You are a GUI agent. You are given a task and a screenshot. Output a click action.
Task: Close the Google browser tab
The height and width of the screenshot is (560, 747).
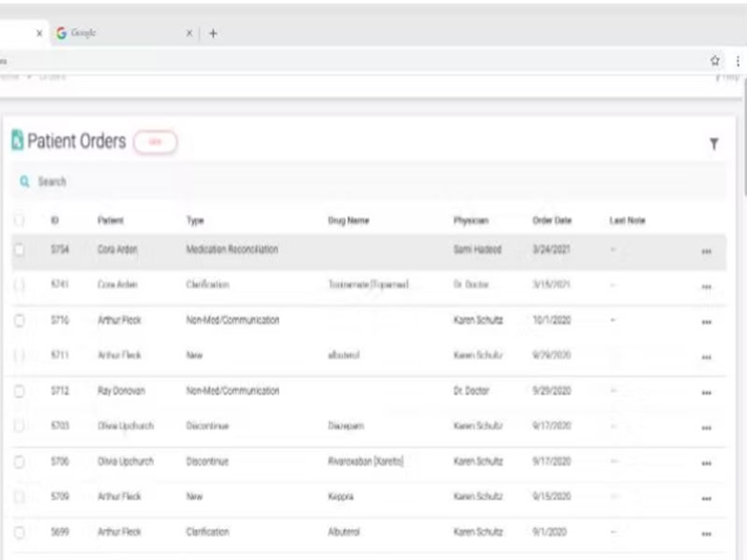(x=189, y=33)
